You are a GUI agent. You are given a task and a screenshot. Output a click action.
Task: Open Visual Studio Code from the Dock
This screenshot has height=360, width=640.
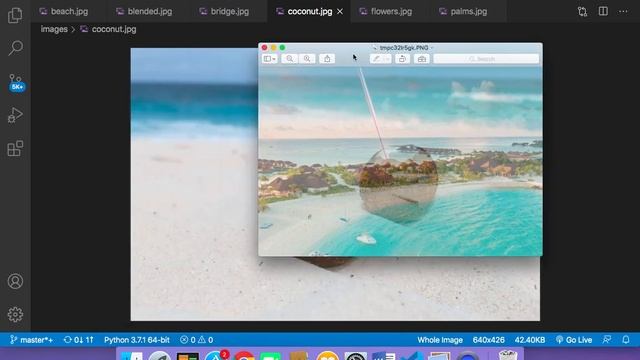pyautogui.click(x=411, y=356)
